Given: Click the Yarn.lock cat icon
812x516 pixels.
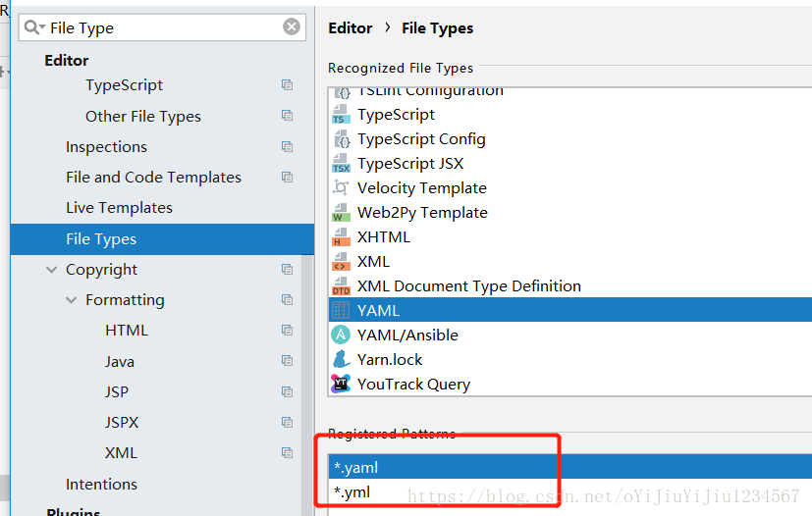Looking at the screenshot, I should (341, 360).
